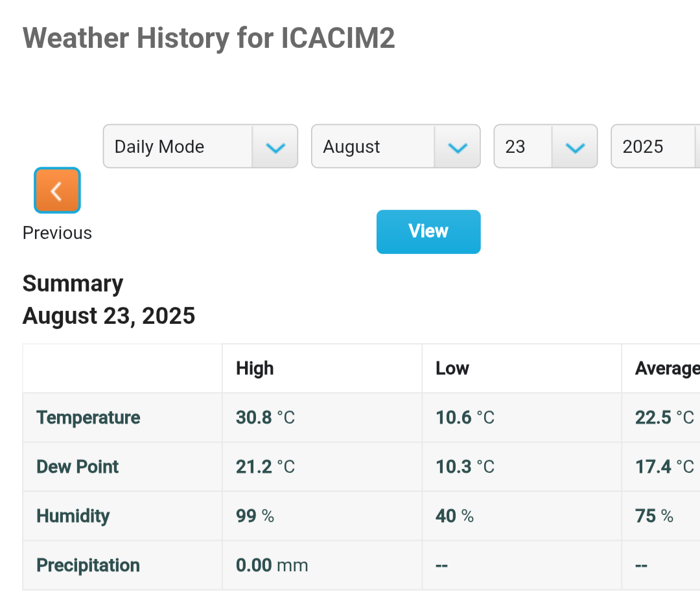The image size is (700, 607).
Task: Click the chevron beside August
Action: [458, 148]
